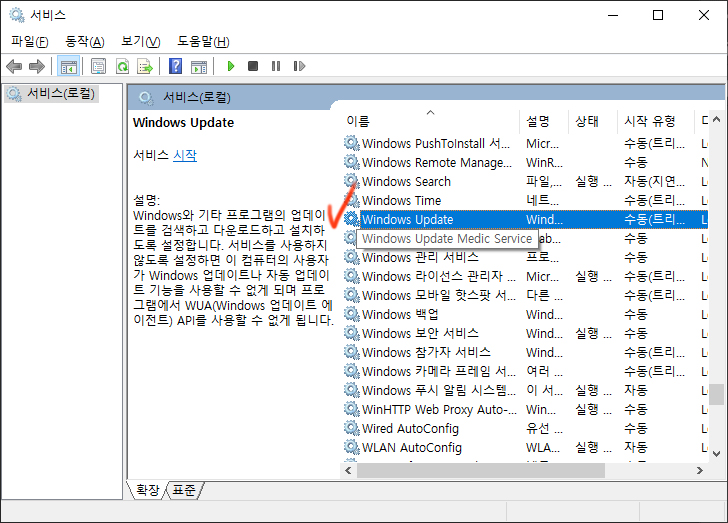Open the Help question mark icon
Image resolution: width=728 pixels, height=523 pixels.
pos(176,66)
